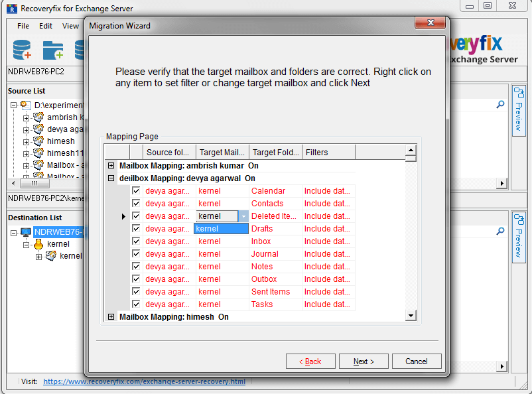This screenshot has height=394, width=532.
Task: Collapse Mailbox Mapping: devya agarwal group
Action: click(x=111, y=178)
